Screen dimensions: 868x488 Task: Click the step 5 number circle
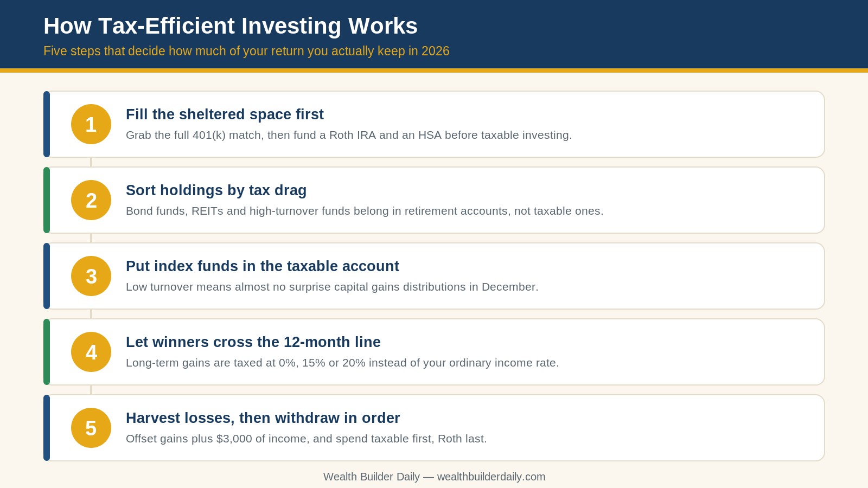pyautogui.click(x=91, y=428)
